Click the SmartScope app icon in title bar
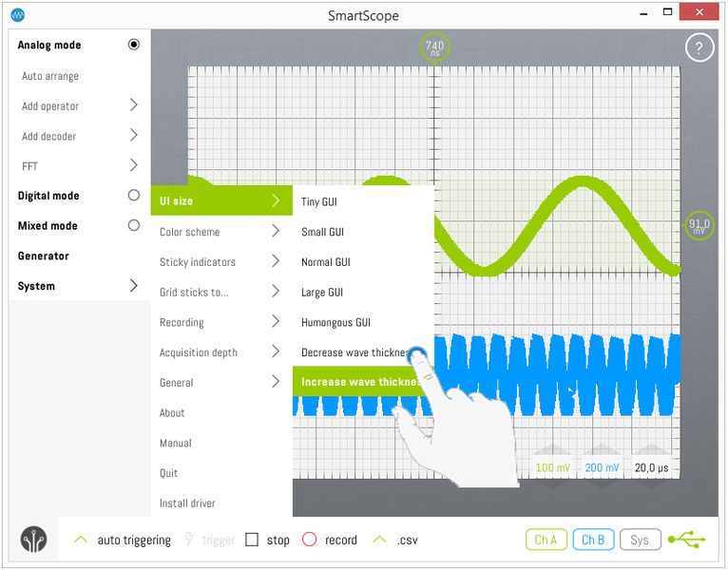 click(x=17, y=15)
